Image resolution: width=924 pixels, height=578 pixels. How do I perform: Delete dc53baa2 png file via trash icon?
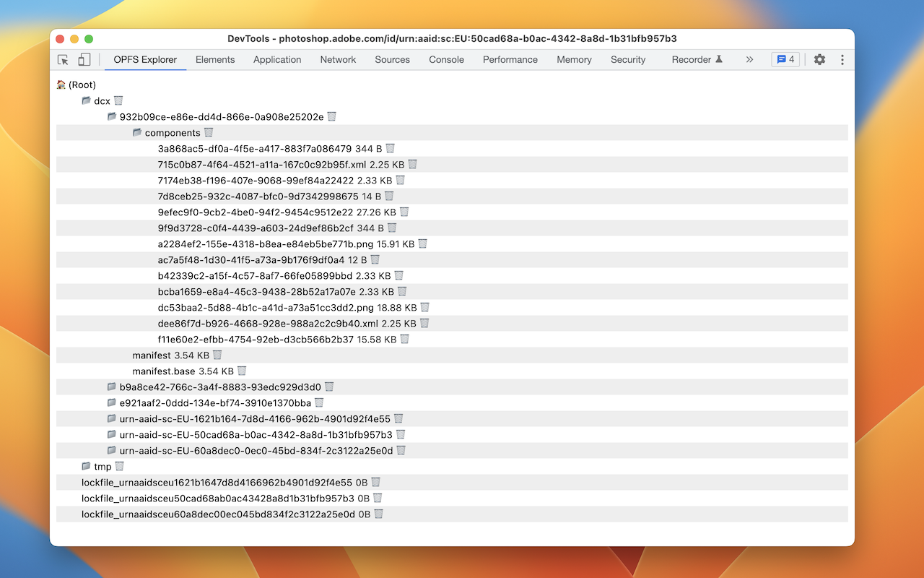click(425, 307)
